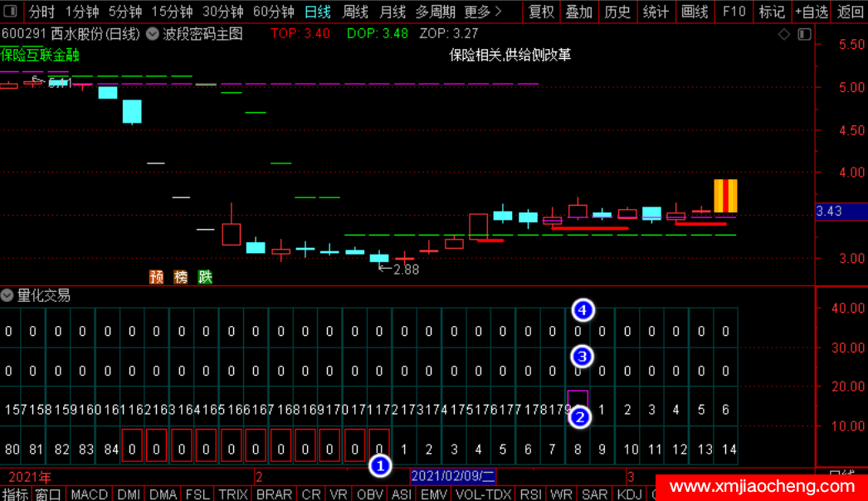
Task: Switch to the 周线 weekly period tab
Action: pyautogui.click(x=355, y=12)
